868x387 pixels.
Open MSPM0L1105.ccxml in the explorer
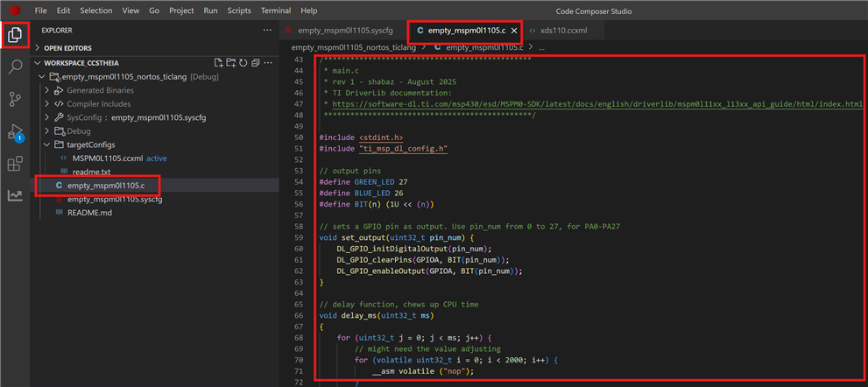coord(108,158)
